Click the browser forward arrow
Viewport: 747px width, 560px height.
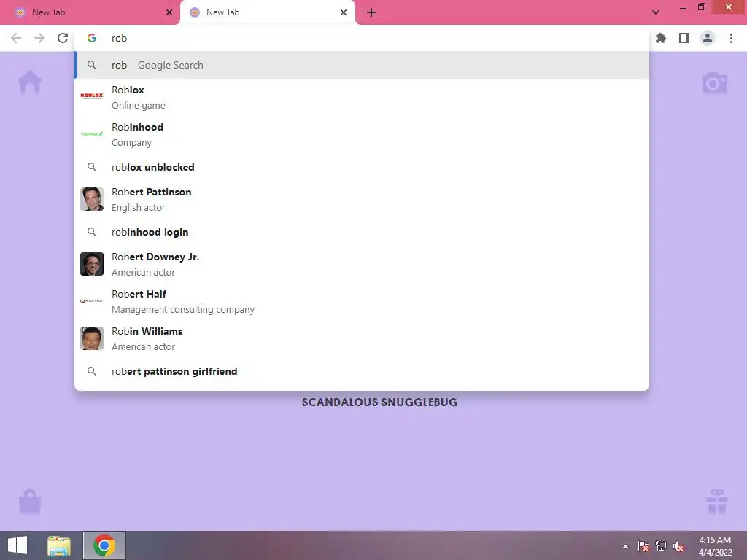point(39,38)
